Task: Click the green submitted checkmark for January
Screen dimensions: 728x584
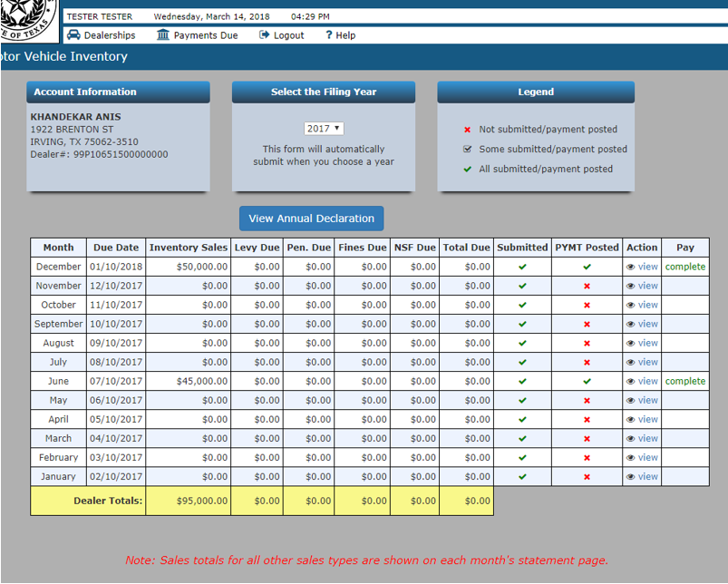Action: click(522, 477)
